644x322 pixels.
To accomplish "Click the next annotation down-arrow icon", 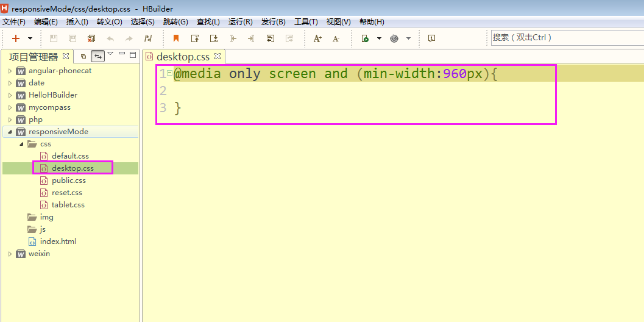I will pyautogui.click(x=214, y=38).
